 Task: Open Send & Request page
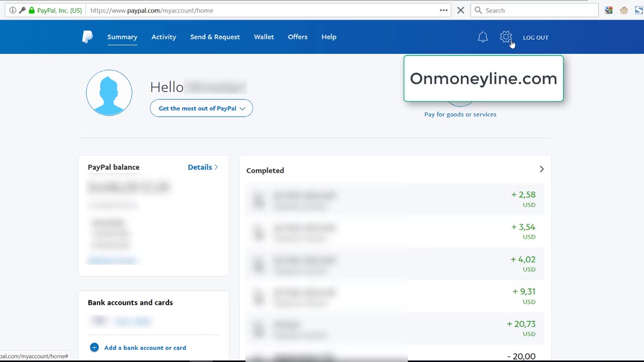[215, 37]
